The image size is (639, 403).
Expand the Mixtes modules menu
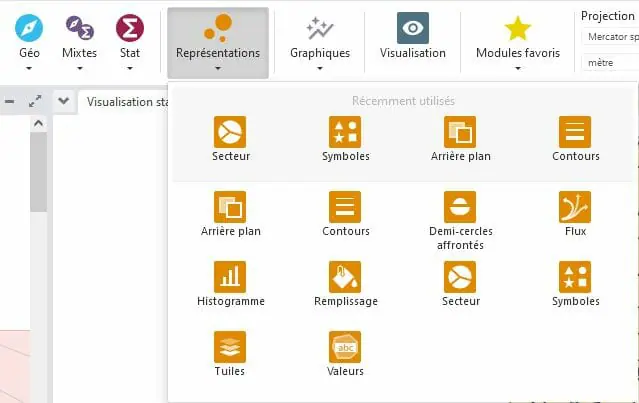tap(79, 42)
